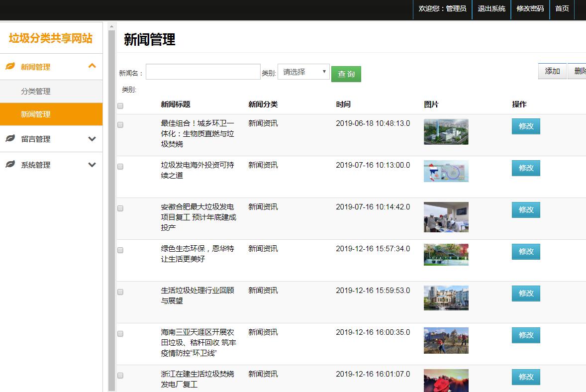Open thumbnail of 生活垃圾处理行业回顾 news

coord(446,298)
